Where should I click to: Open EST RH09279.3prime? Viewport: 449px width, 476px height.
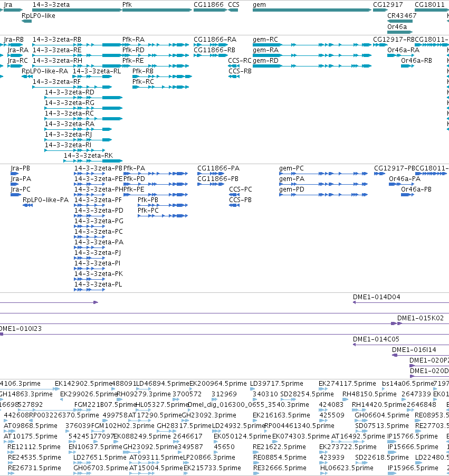coord(144,394)
